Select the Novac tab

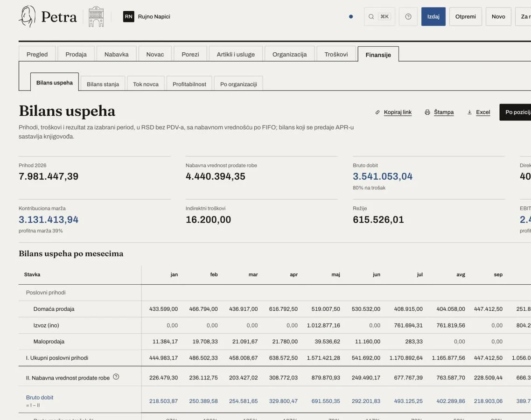click(155, 54)
